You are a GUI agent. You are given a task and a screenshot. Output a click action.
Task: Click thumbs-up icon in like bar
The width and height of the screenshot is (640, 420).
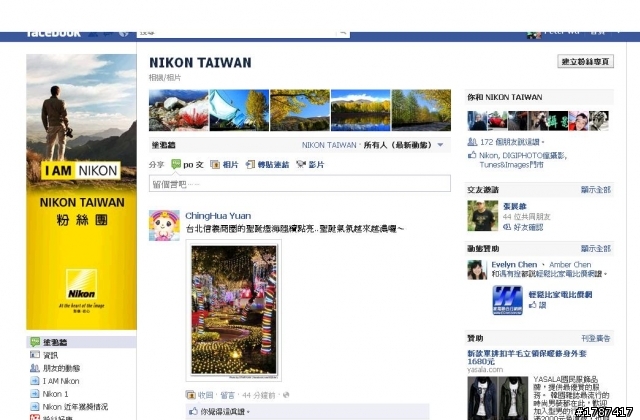193,411
